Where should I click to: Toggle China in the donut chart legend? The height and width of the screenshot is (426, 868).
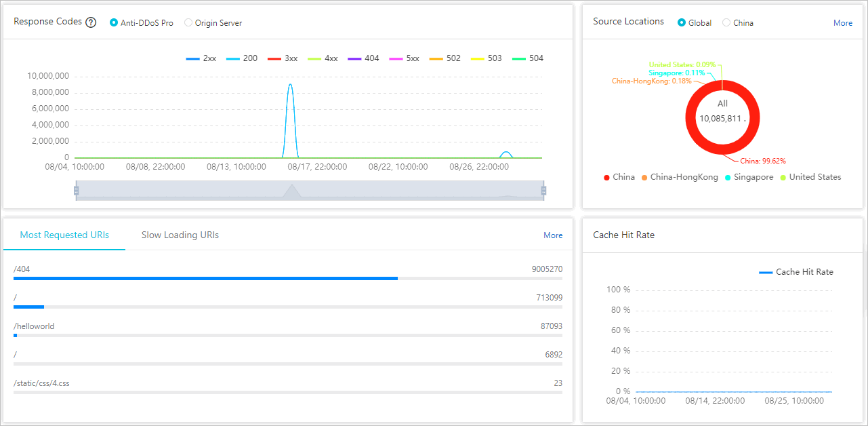click(619, 177)
